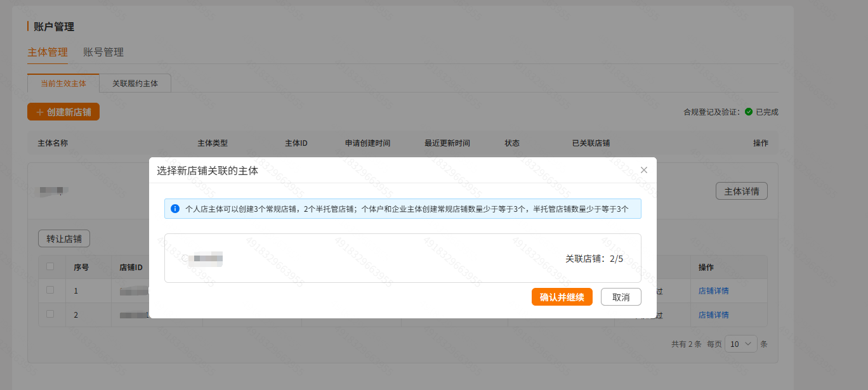
Task: Open 主体详情 in the background page
Action: click(x=742, y=191)
